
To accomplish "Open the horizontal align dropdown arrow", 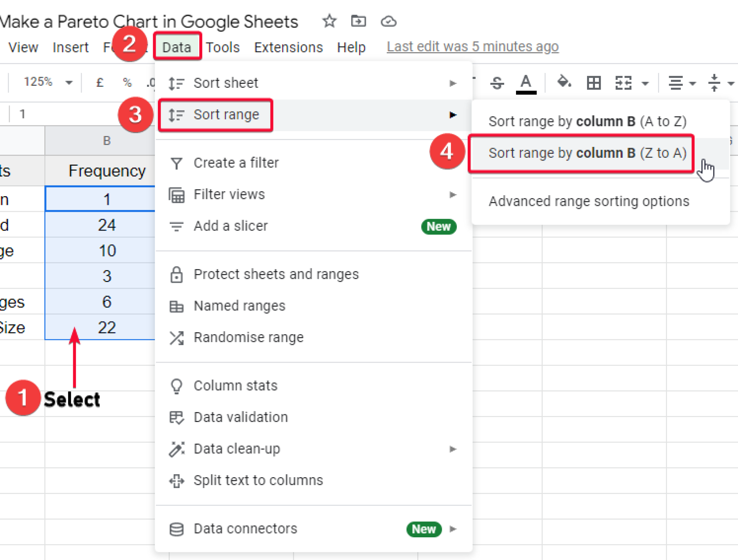I will [x=692, y=84].
